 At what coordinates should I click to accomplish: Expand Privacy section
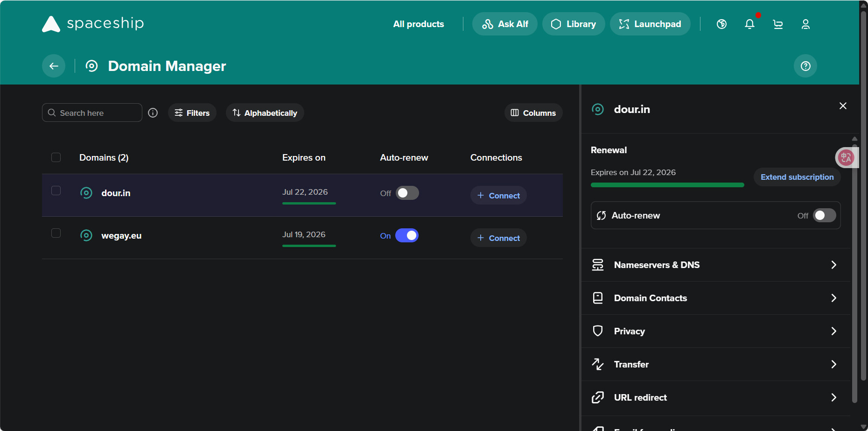[x=716, y=331]
